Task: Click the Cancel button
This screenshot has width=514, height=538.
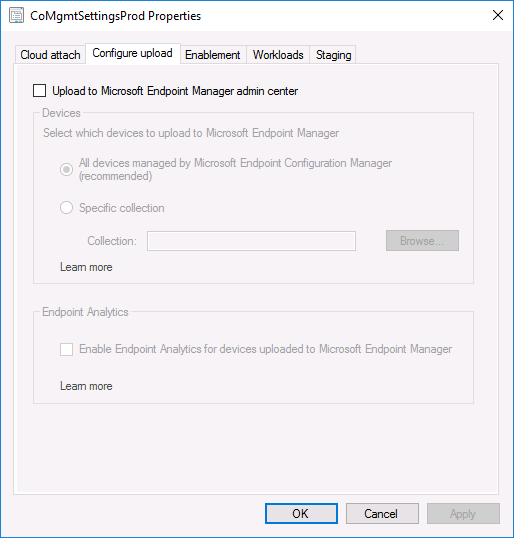Action: pos(382,513)
